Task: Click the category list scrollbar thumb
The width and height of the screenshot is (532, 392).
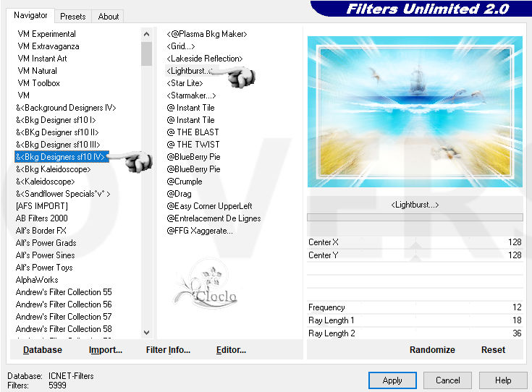Action: pyautogui.click(x=146, y=54)
